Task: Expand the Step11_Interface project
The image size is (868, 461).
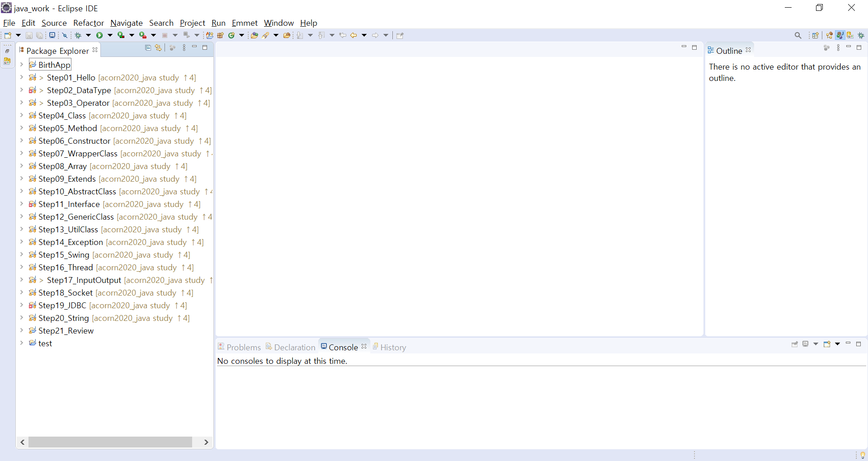Action: [21, 204]
